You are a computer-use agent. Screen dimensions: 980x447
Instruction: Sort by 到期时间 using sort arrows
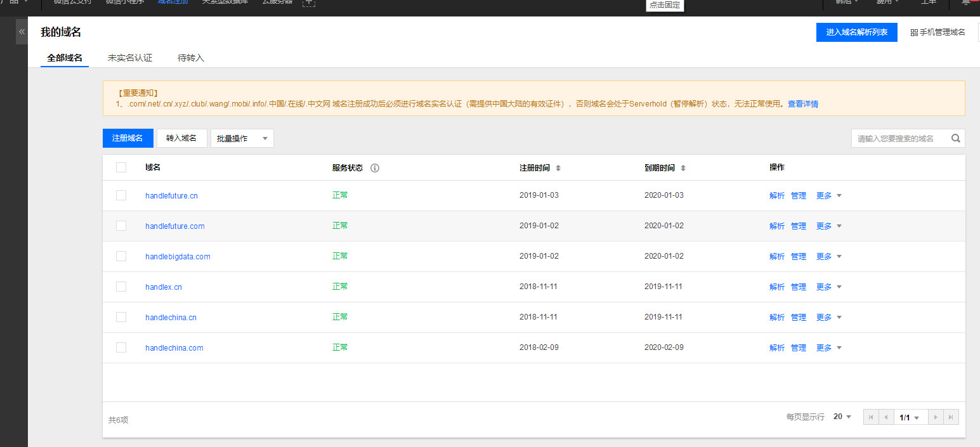click(683, 168)
